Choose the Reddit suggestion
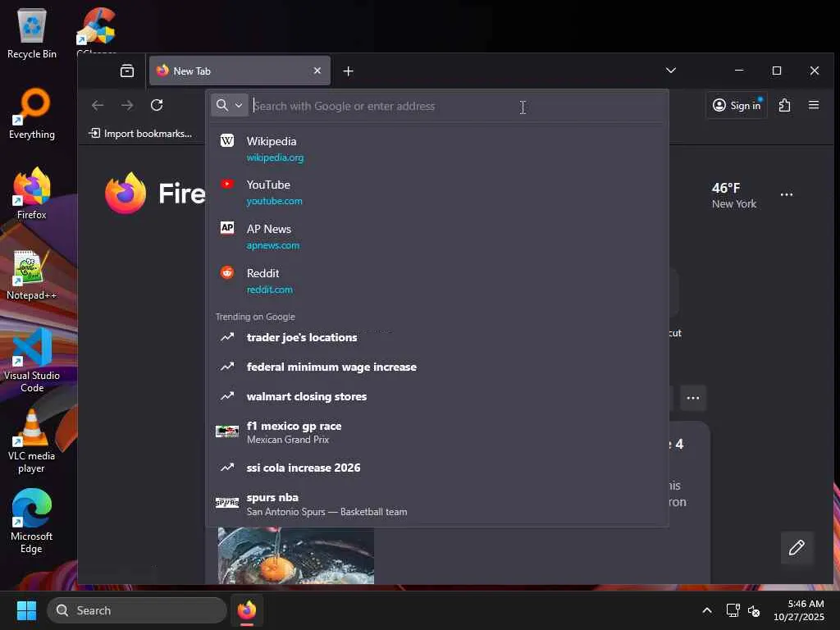840x630 pixels. (x=437, y=281)
